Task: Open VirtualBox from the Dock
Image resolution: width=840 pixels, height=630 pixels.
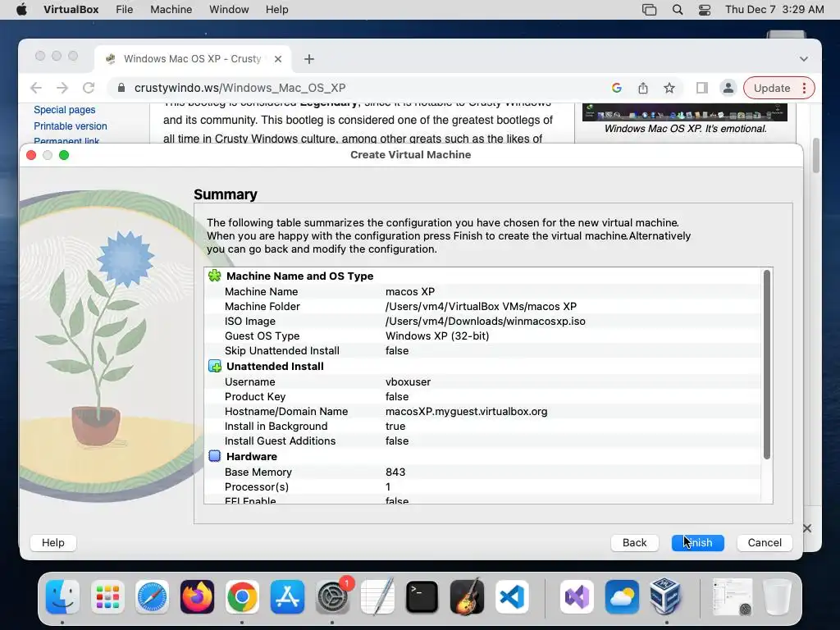Action: [x=666, y=597]
